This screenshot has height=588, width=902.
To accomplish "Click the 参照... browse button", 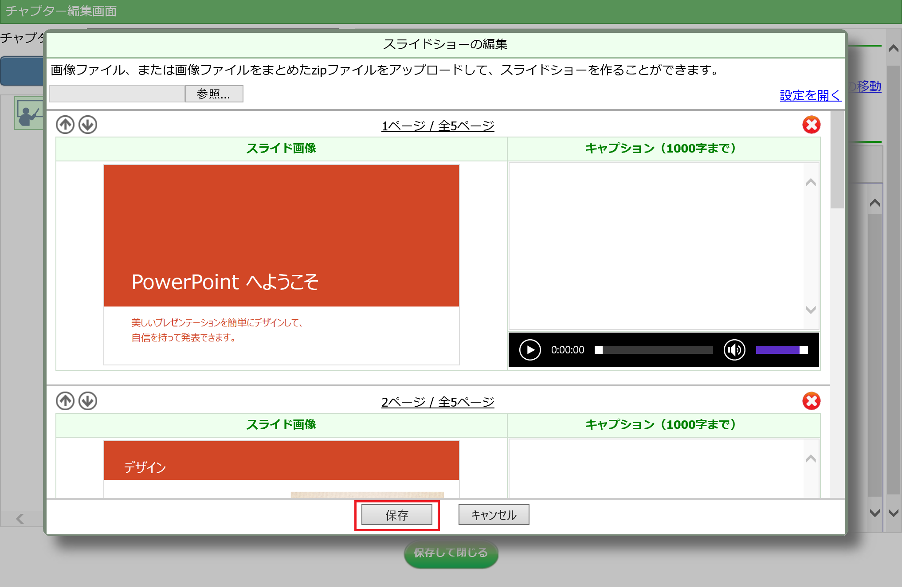I will [214, 94].
